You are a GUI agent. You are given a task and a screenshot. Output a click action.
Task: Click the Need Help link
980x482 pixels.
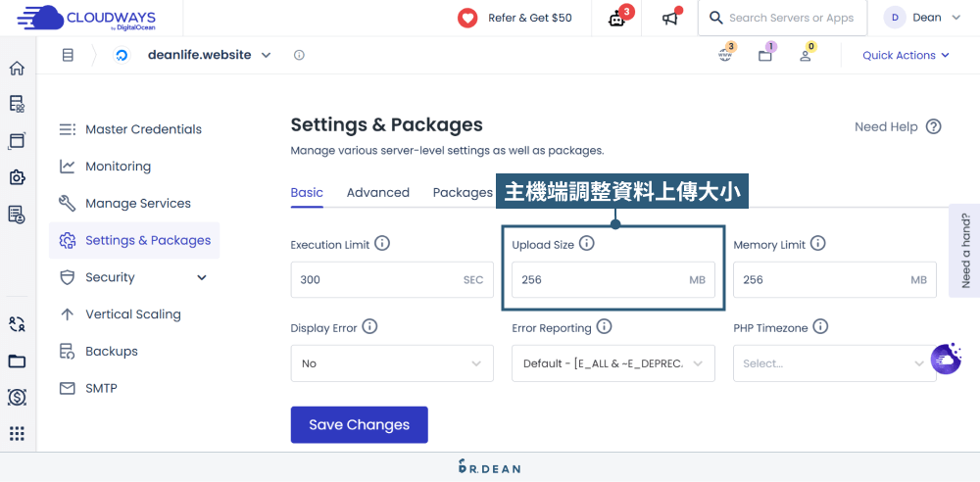click(886, 127)
